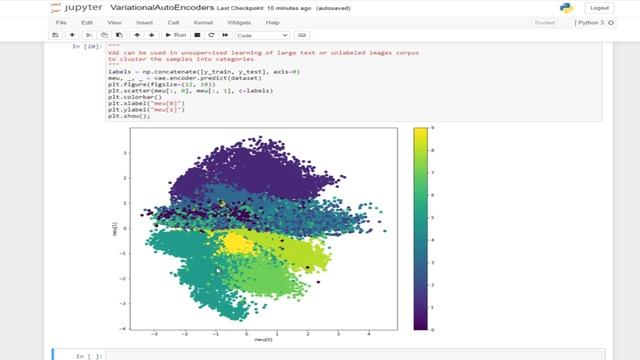Click the np.concatenate labels code line
Screen dimensions: 640x360
pos(204,72)
